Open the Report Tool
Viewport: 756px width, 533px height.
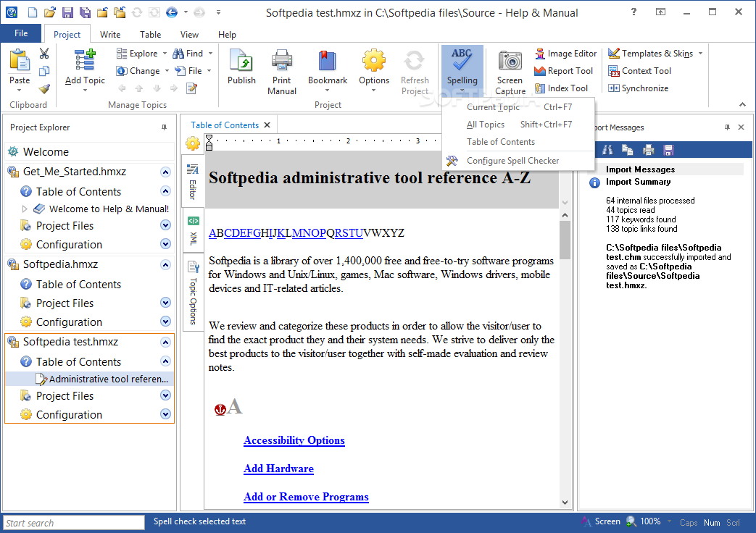pos(564,71)
